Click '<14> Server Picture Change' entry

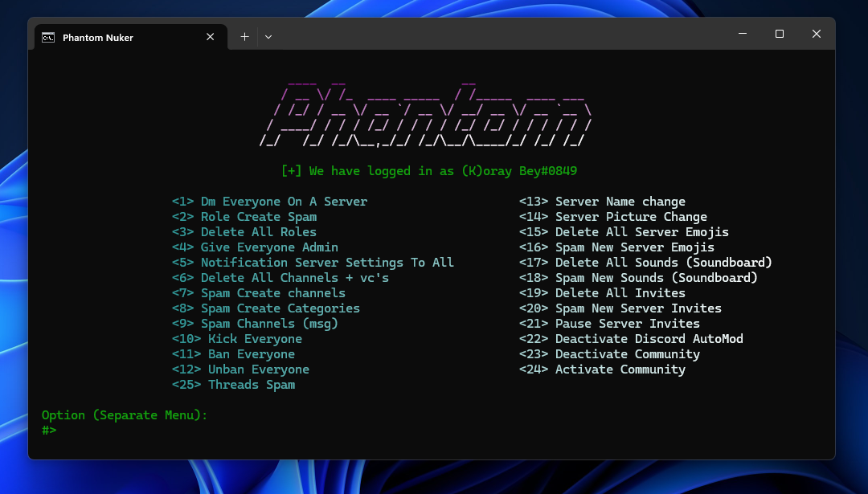tap(612, 217)
